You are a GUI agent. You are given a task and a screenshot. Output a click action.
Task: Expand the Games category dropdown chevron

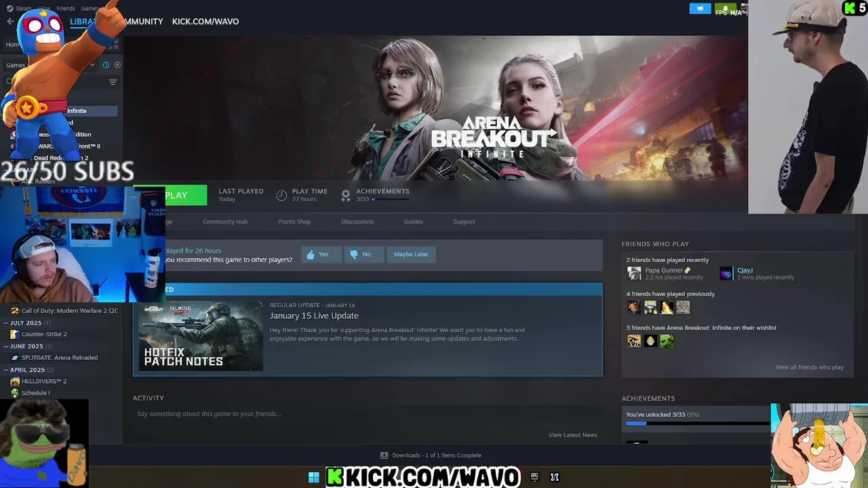93,65
